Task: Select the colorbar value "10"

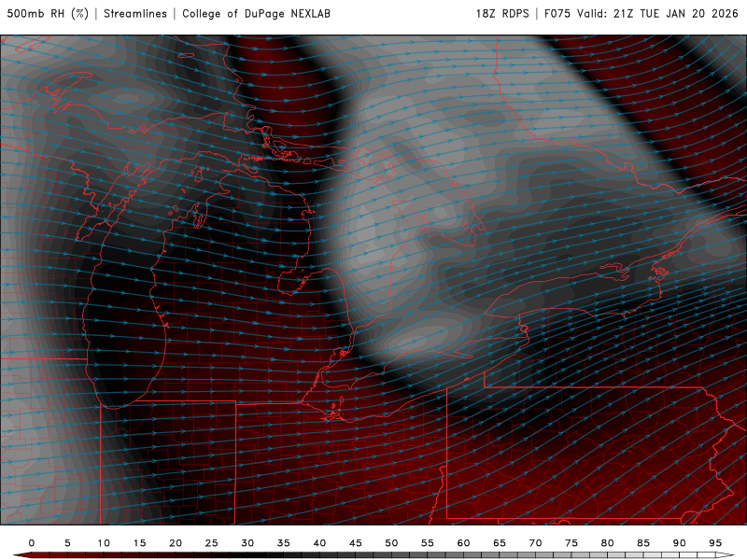Action: tap(104, 543)
